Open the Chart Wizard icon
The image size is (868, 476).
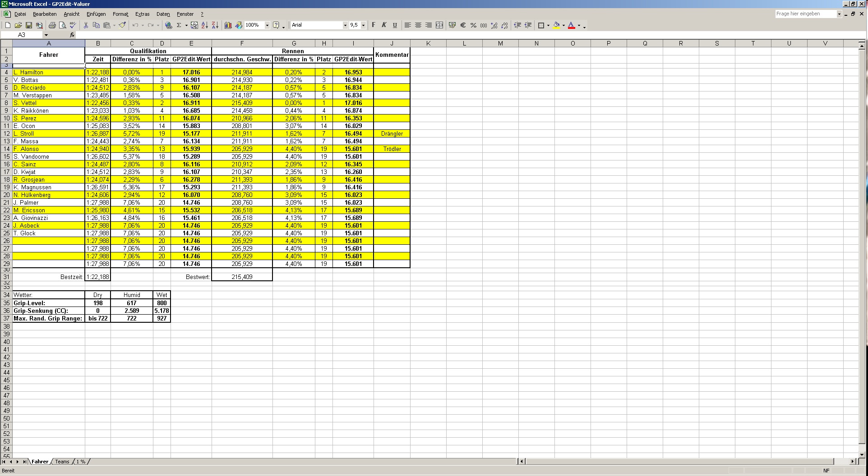click(x=228, y=25)
